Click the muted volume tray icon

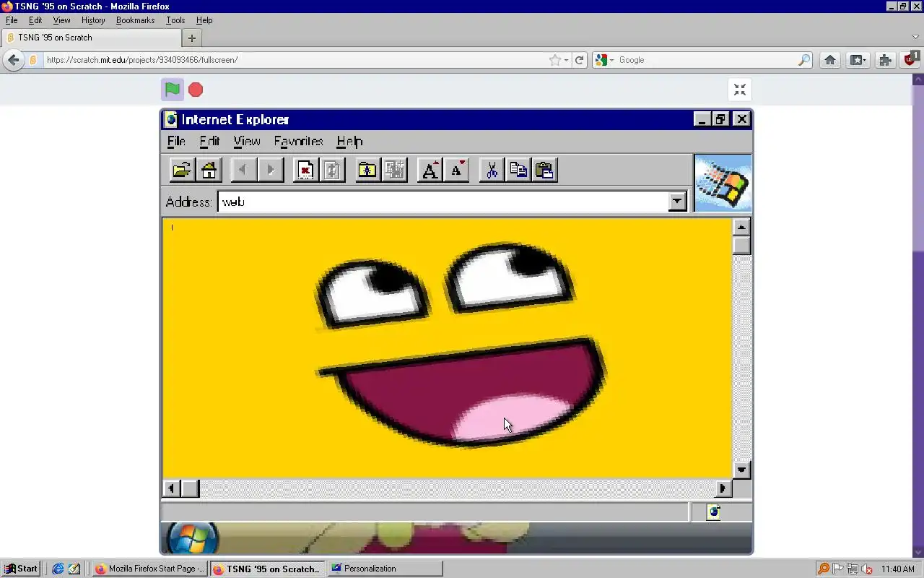[x=867, y=569]
